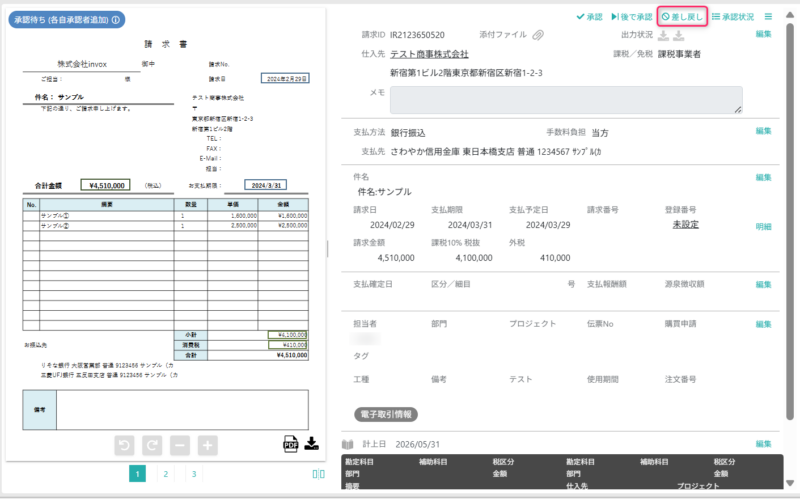Go to page 2 of the invoice preview
Viewport: 800px width, 499px height.
(165, 474)
